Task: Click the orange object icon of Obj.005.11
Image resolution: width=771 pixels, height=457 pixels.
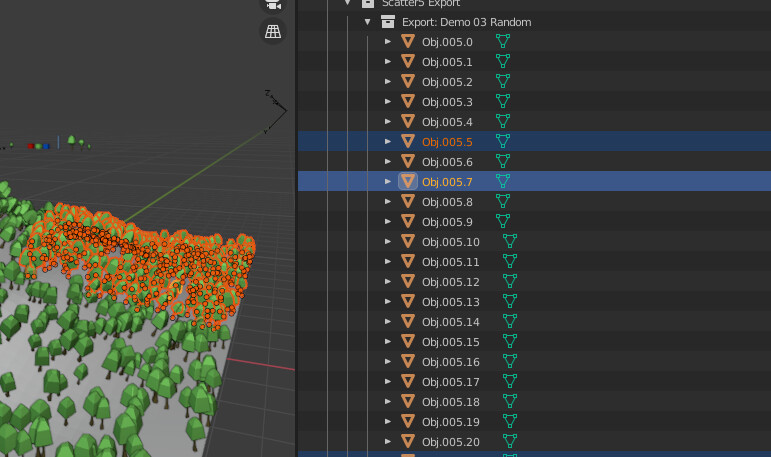Action: pos(408,261)
